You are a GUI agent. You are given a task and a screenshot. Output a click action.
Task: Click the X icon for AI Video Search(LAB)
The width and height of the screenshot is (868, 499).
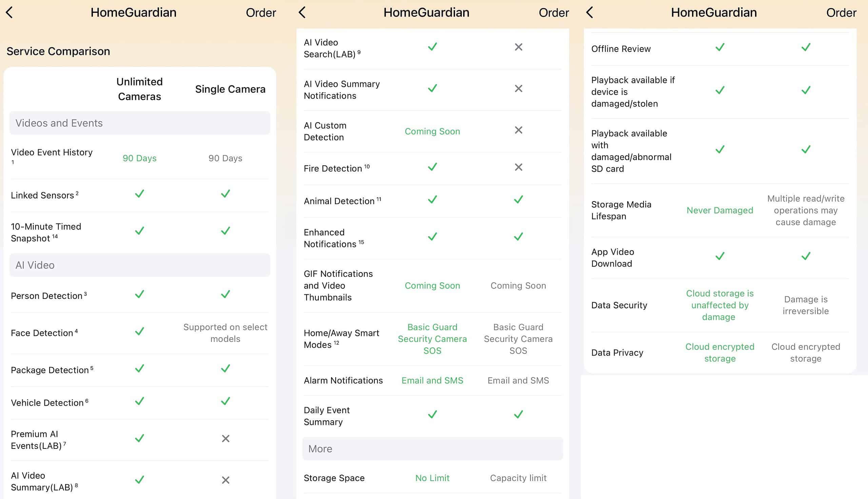coord(518,47)
